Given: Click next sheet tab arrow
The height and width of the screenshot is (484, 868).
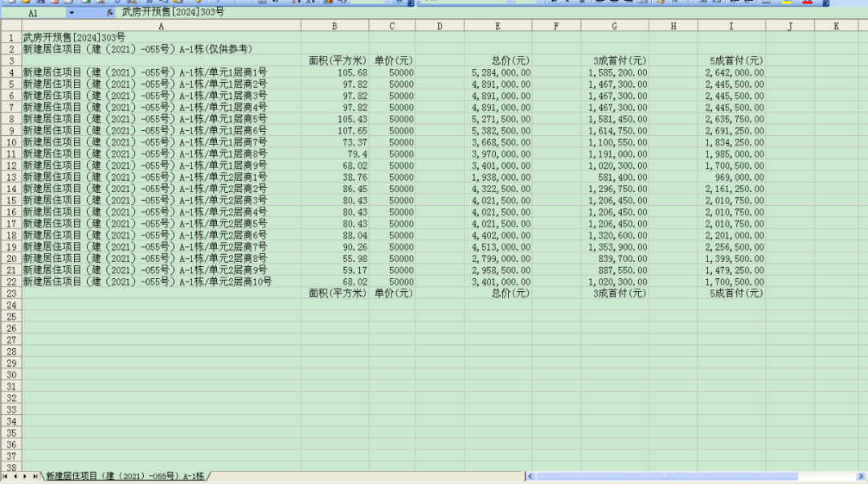Looking at the screenshot, I should pos(25,476).
